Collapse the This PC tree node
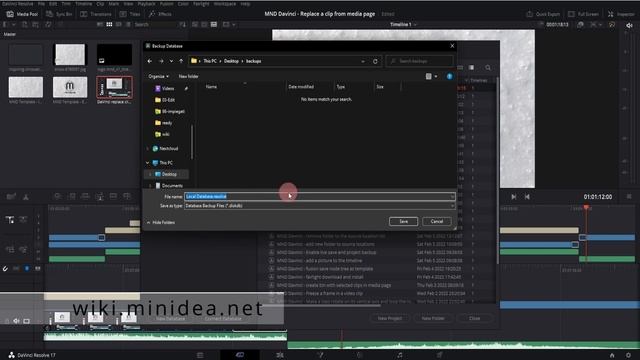The height and width of the screenshot is (360, 640). click(x=148, y=163)
